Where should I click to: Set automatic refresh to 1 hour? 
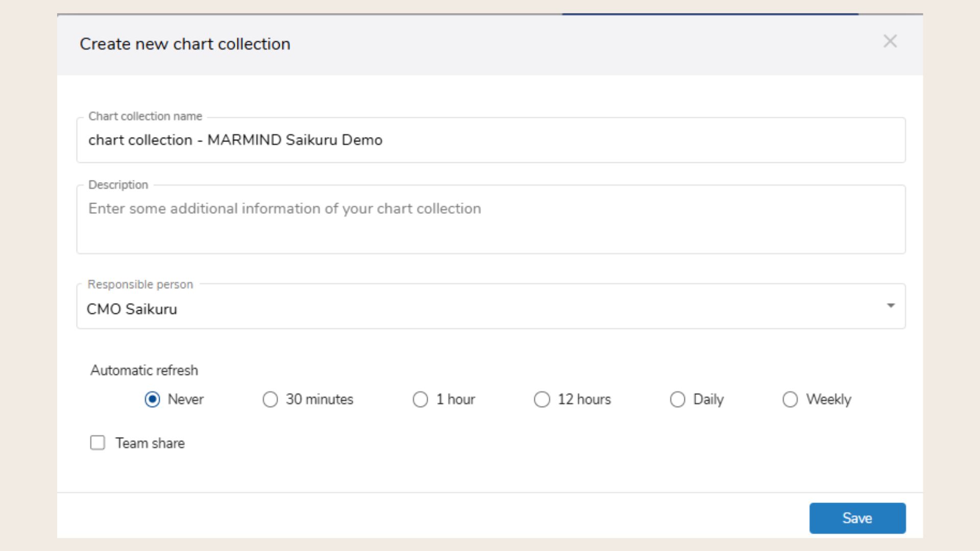pyautogui.click(x=420, y=399)
